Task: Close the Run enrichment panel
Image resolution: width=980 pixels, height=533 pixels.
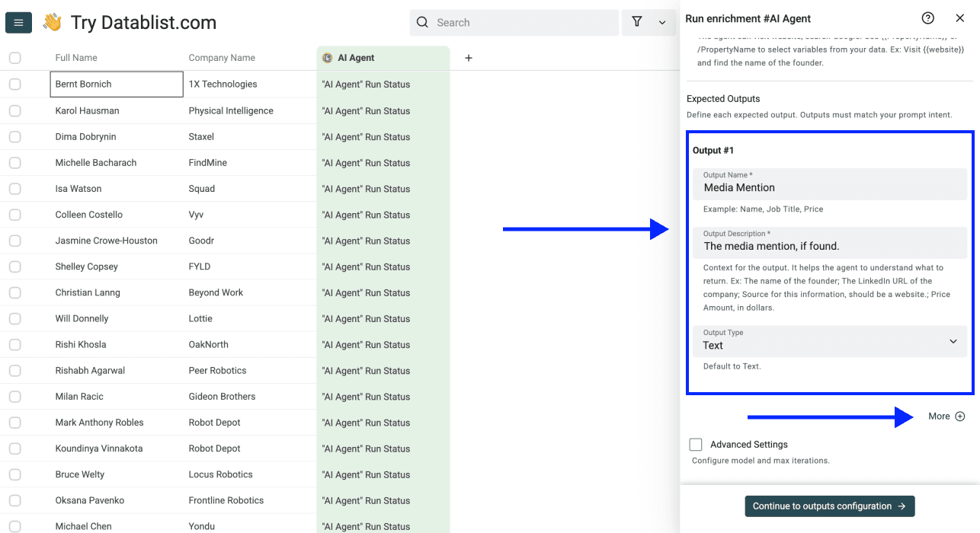Action: tap(959, 18)
